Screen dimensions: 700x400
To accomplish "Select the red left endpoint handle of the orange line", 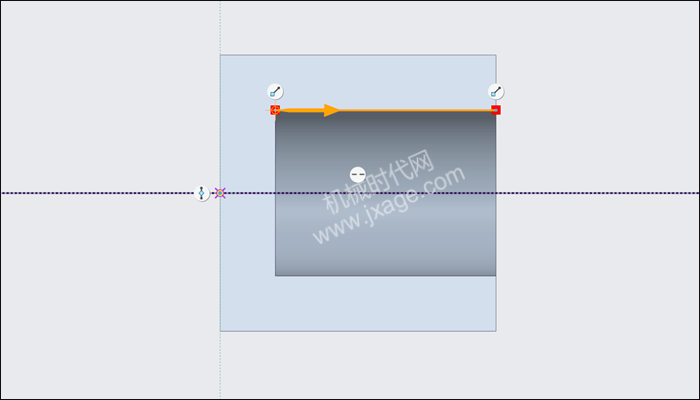I will [275, 110].
